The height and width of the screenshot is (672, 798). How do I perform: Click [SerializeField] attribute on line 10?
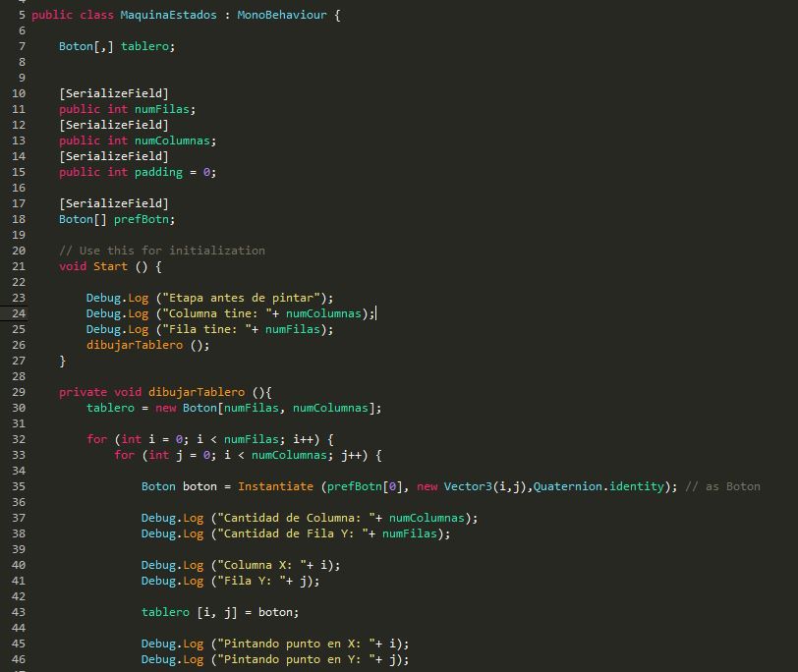point(113,93)
